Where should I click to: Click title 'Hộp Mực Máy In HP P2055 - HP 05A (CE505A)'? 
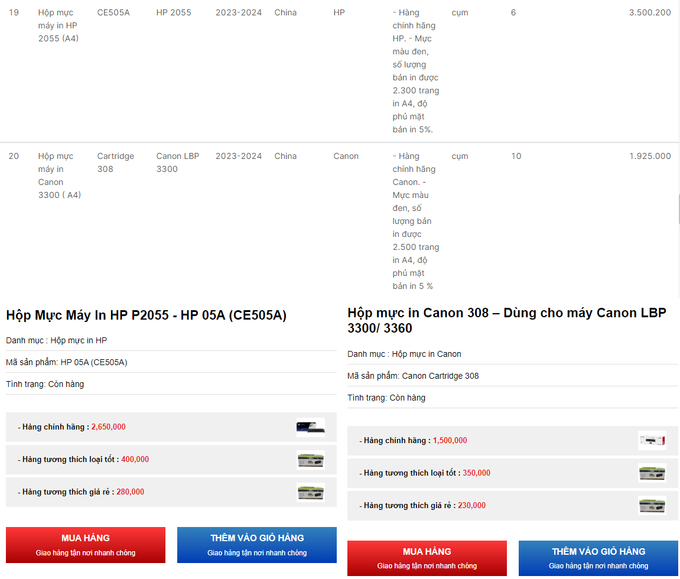point(146,315)
